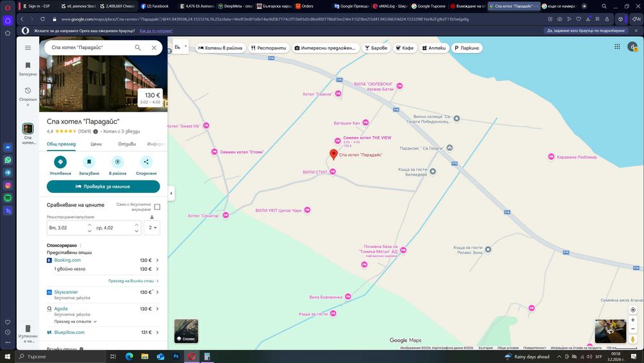The width and height of the screenshot is (644, 363).
Task: Open Microsoft Edge from the taskbar
Action: click(x=129, y=357)
